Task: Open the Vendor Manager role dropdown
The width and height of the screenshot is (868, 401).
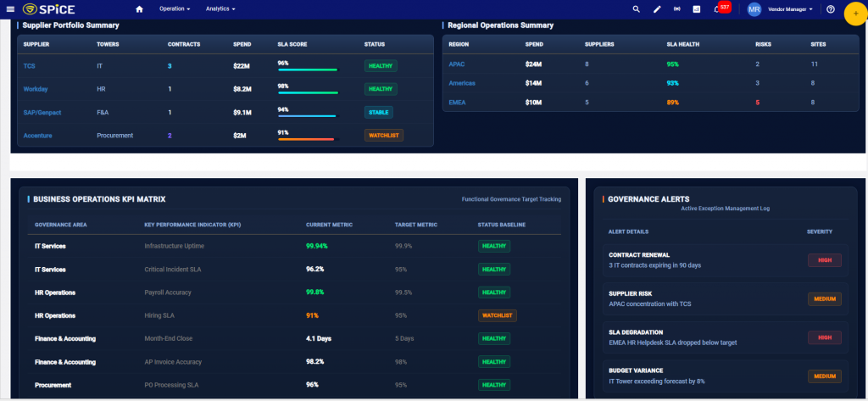Action: point(791,8)
